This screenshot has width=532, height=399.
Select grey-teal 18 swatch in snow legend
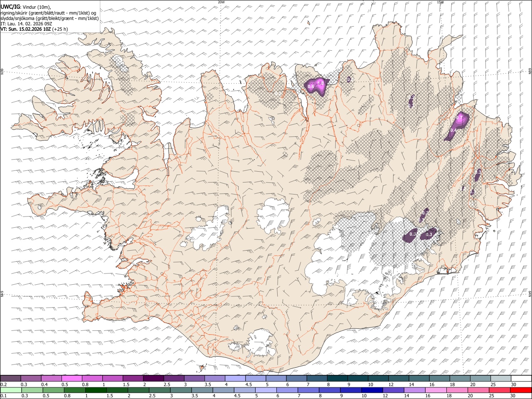460,378
